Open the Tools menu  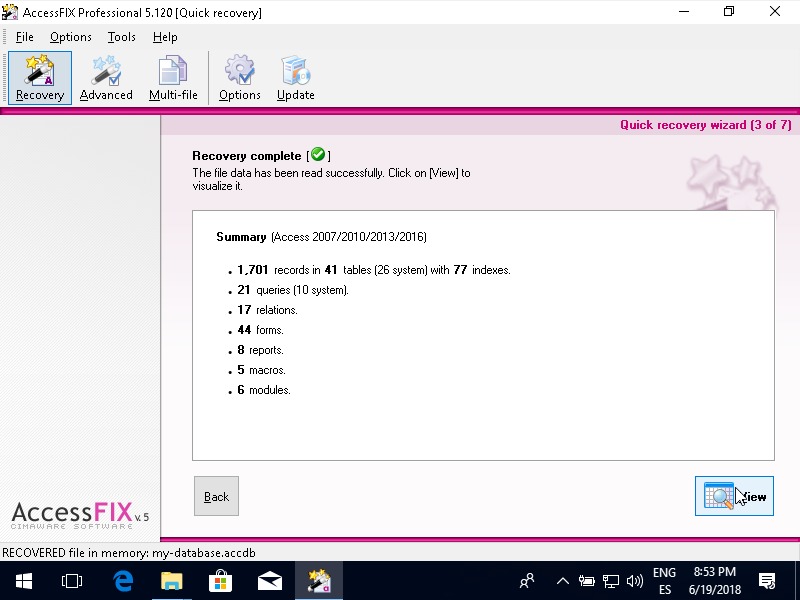(122, 37)
